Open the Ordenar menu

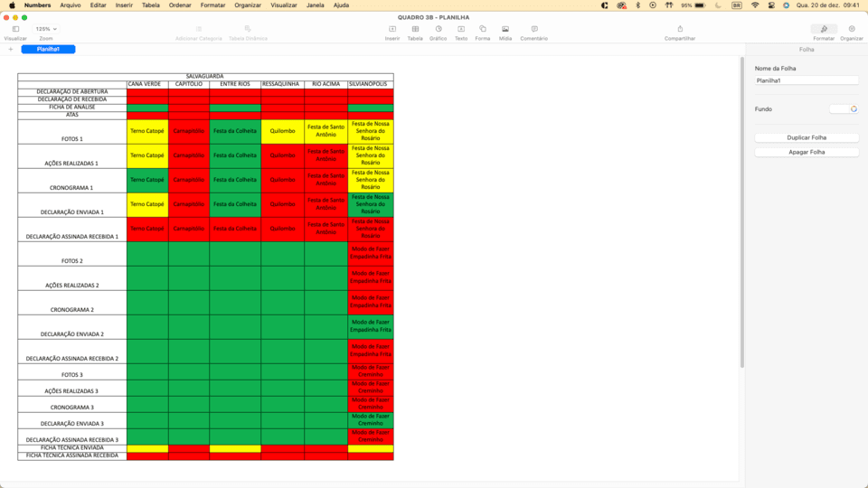coord(180,5)
